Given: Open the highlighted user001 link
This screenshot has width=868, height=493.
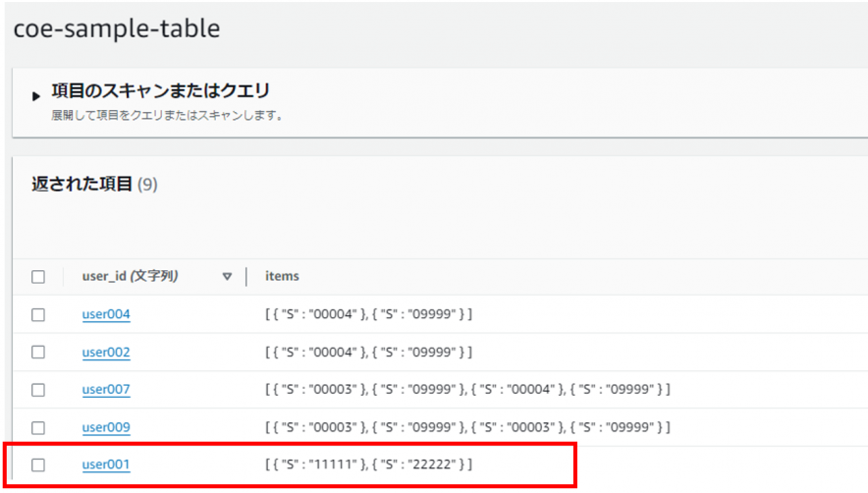Looking at the screenshot, I should point(106,465).
